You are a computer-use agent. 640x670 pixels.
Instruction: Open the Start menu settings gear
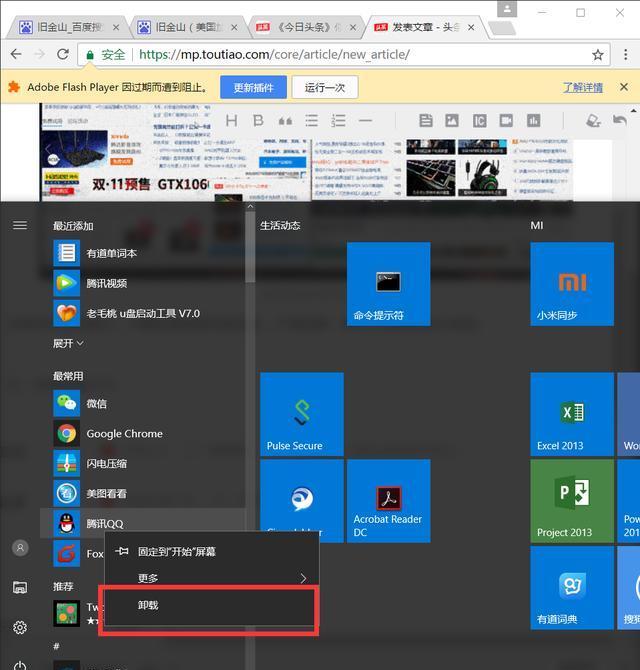pos(20,627)
